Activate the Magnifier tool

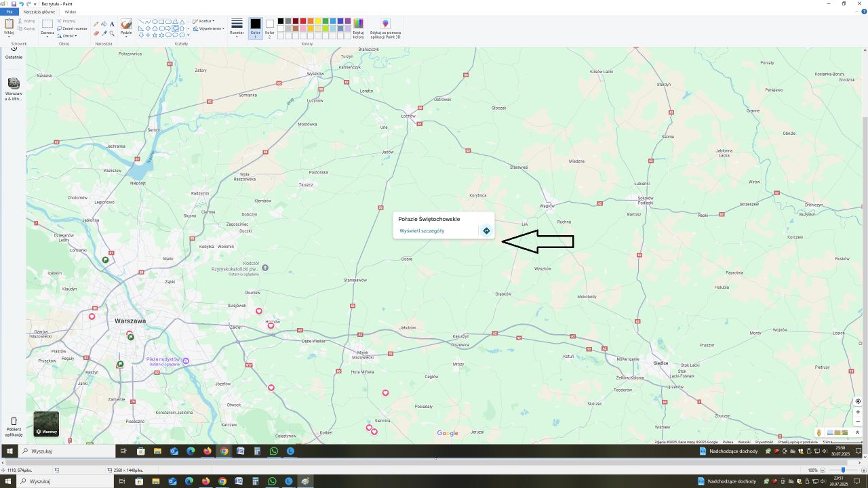click(x=111, y=33)
